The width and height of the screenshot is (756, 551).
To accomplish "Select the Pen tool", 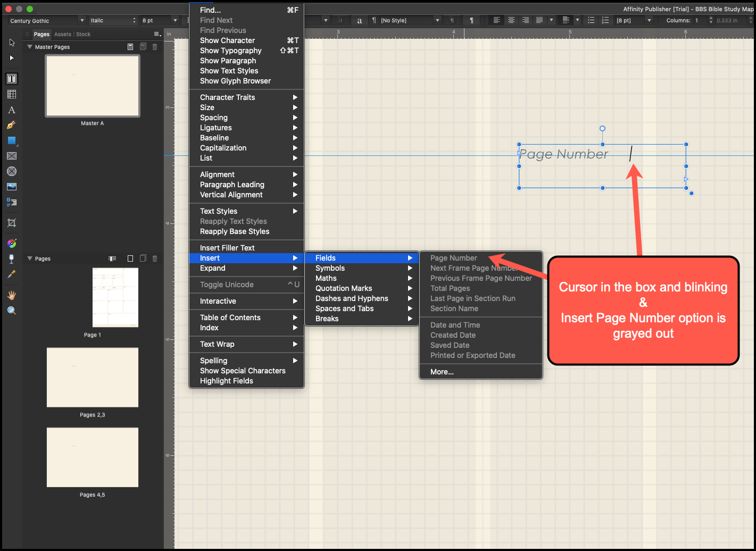I will (x=11, y=125).
